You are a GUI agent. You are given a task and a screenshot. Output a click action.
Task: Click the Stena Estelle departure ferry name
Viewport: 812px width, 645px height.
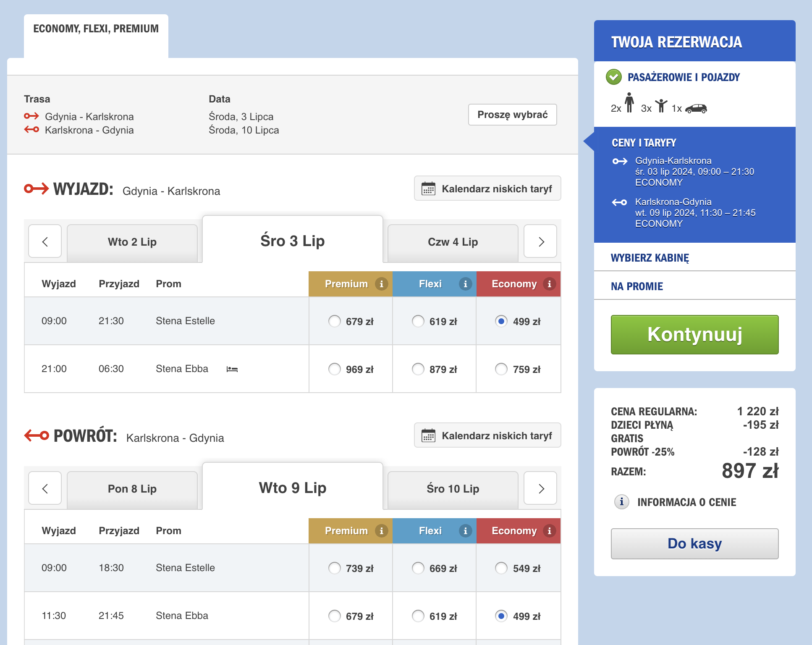pyautogui.click(x=185, y=321)
